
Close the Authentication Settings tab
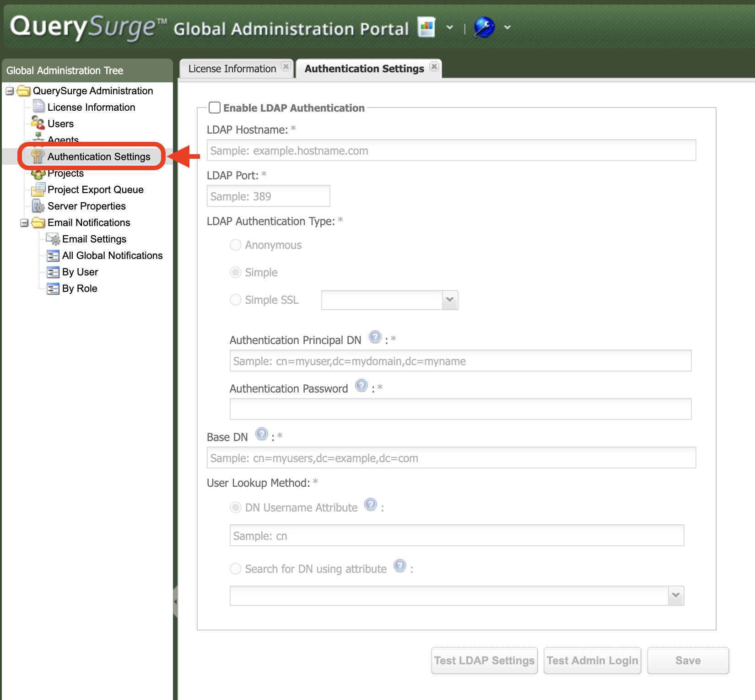click(x=434, y=67)
